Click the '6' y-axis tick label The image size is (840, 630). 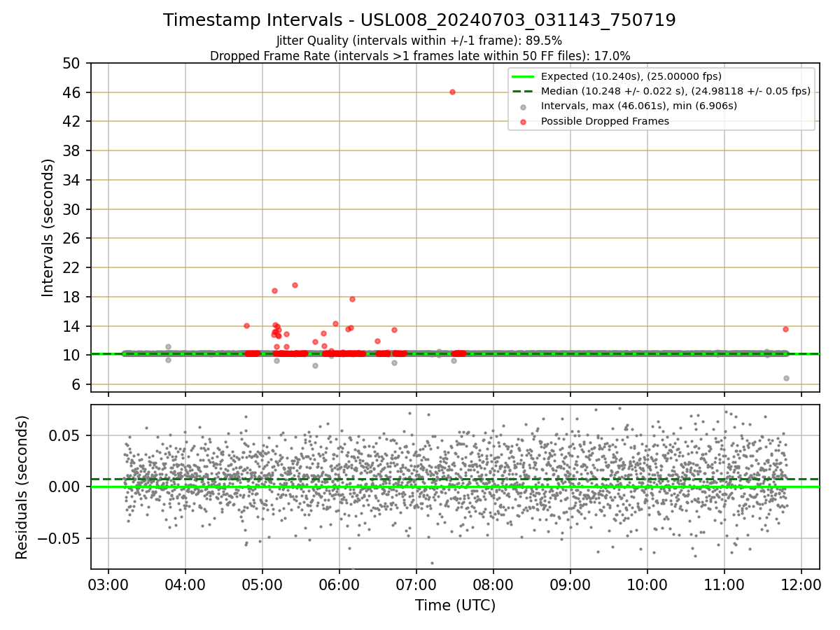(x=76, y=384)
